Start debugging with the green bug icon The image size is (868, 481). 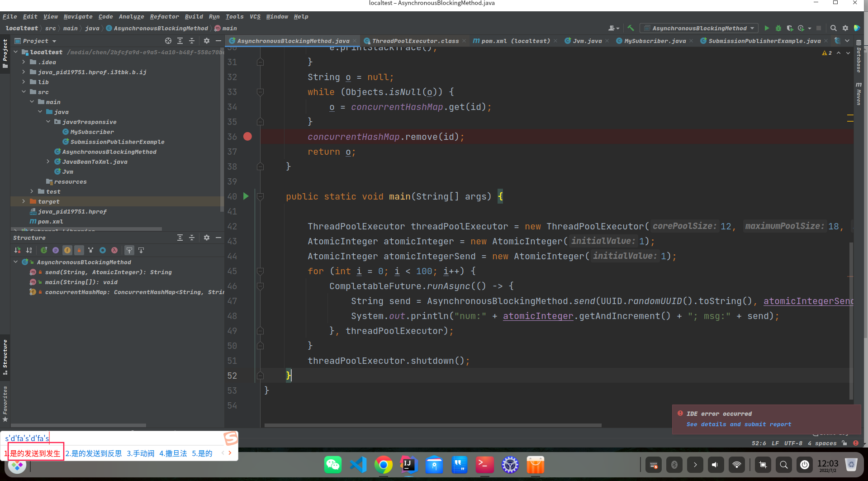778,28
